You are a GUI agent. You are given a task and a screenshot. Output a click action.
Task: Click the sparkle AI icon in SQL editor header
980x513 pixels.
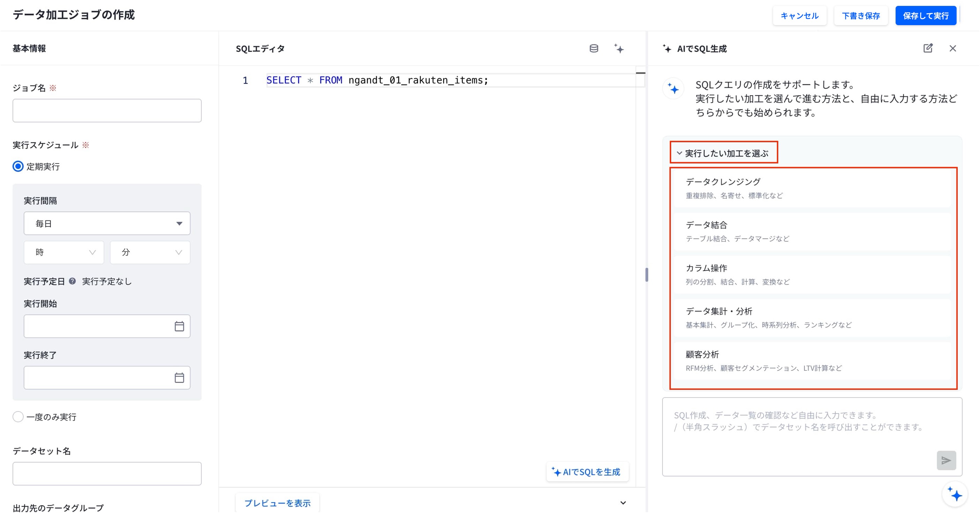619,48
